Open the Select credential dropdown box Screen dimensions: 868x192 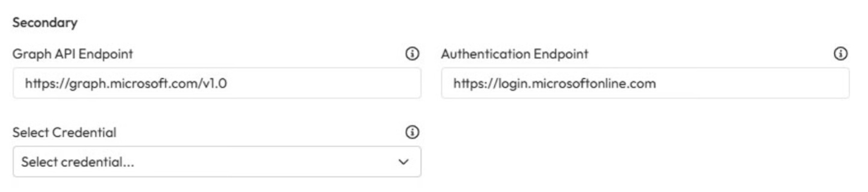(x=217, y=162)
